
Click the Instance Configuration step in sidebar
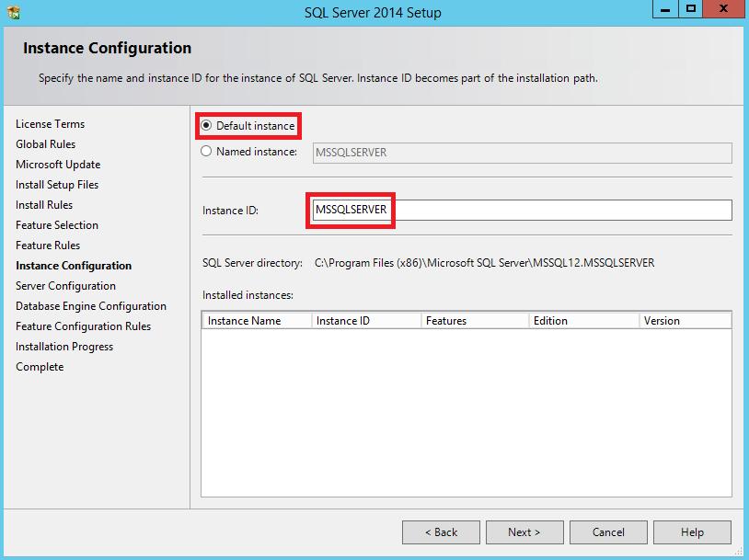pyautogui.click(x=74, y=266)
